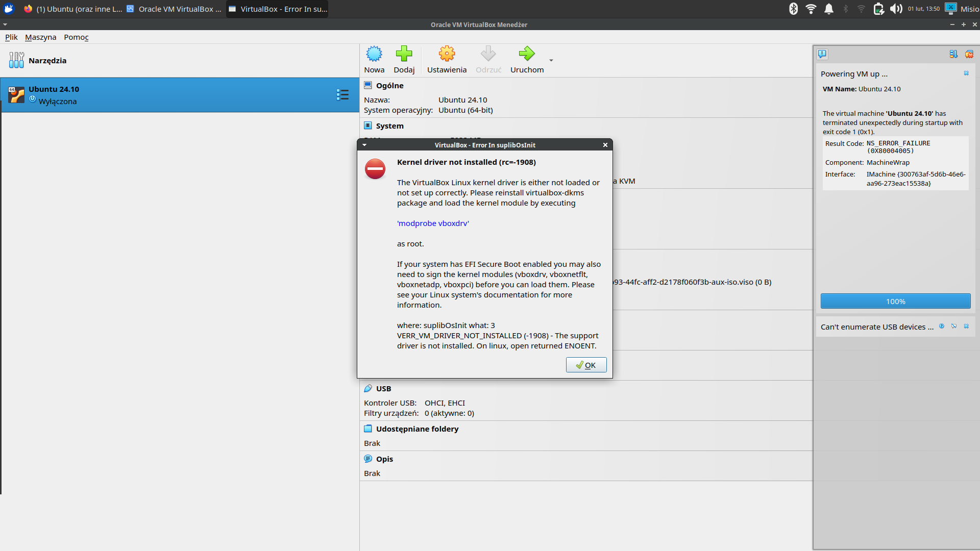The width and height of the screenshot is (980, 551).
Task: Open the error dialog's title-bar window menu arrow
Action: 364,145
